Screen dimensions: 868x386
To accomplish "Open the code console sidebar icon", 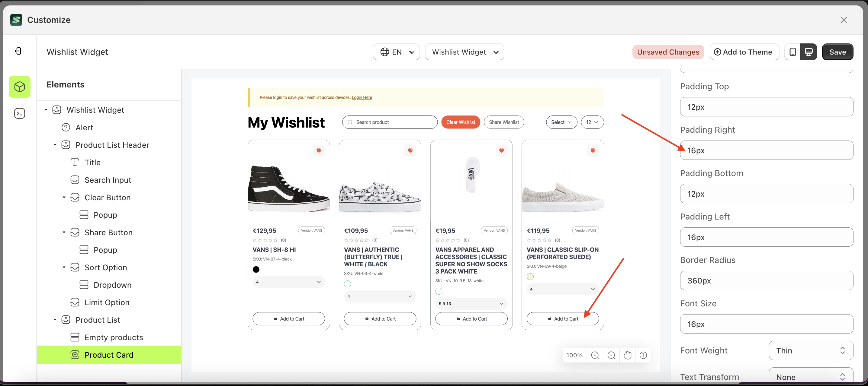I will [x=20, y=113].
